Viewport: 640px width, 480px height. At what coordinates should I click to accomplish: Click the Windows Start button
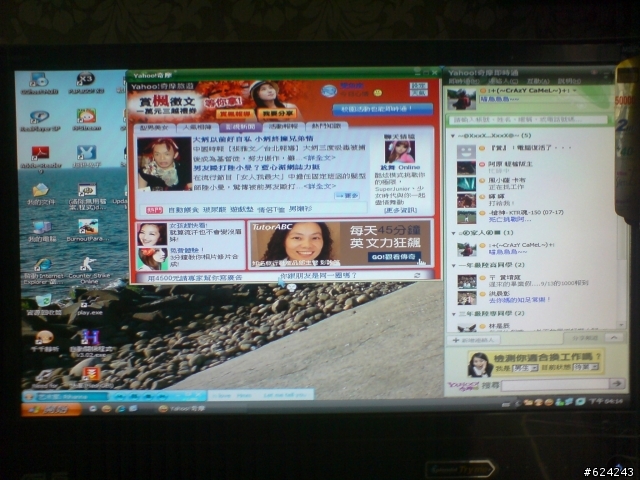[51, 409]
